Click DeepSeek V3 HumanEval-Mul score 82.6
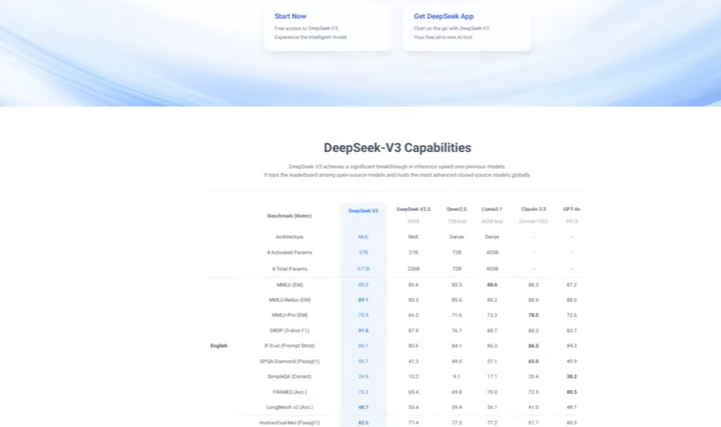This screenshot has width=721, height=427. coord(363,423)
